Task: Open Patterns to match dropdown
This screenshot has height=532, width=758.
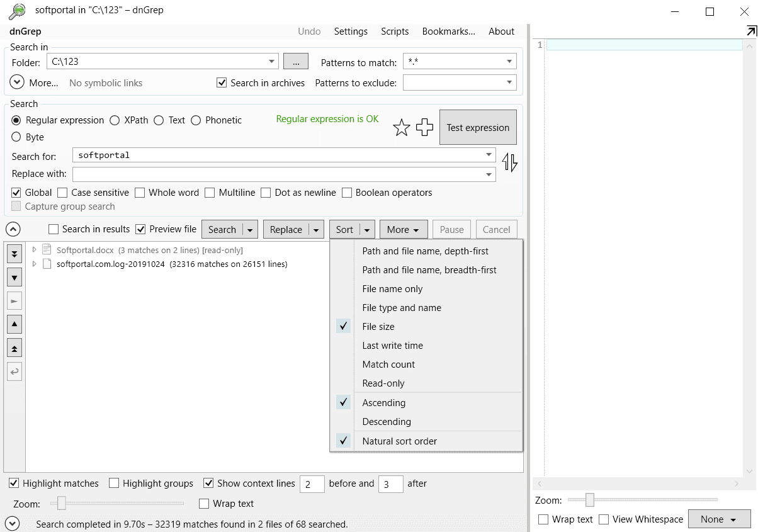Action: [x=509, y=62]
